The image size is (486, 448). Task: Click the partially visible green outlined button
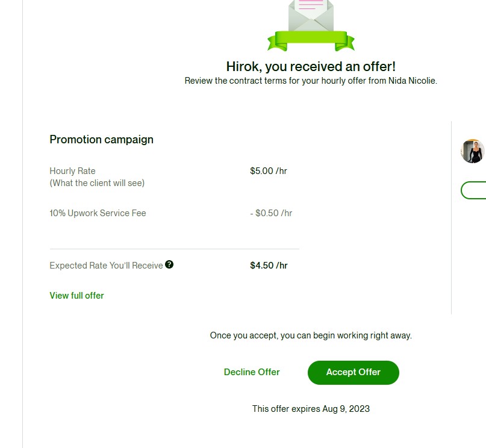click(x=474, y=190)
